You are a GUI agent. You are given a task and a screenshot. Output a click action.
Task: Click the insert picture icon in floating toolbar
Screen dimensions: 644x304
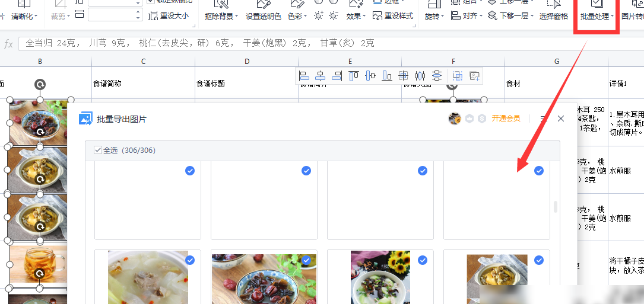(x=474, y=75)
